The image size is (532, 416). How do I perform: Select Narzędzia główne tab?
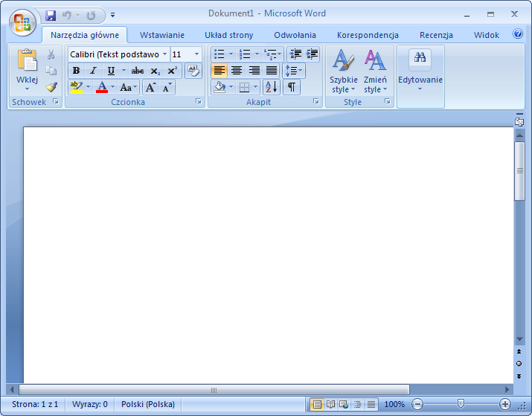pyautogui.click(x=85, y=35)
